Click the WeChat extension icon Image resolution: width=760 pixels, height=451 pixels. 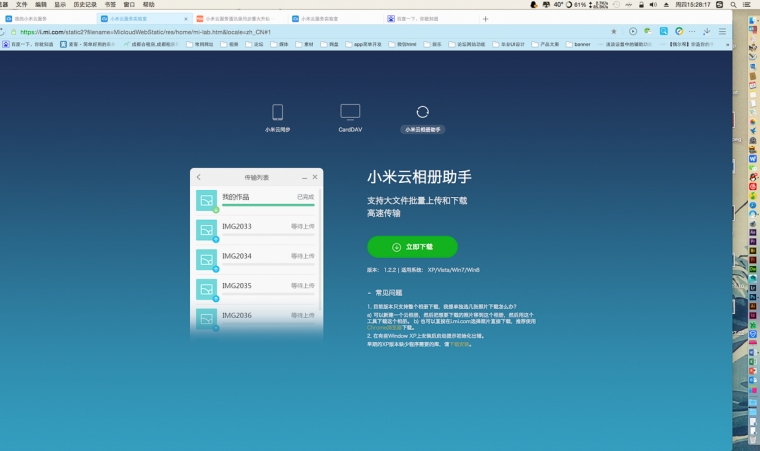(x=648, y=31)
